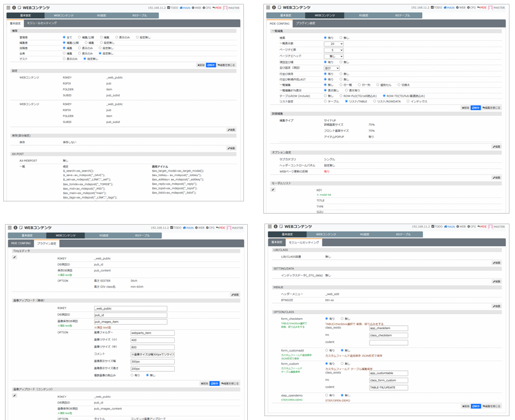Open the 並び固定（項目） dropdown
The width and height of the screenshot is (515, 420).
click(x=332, y=68)
